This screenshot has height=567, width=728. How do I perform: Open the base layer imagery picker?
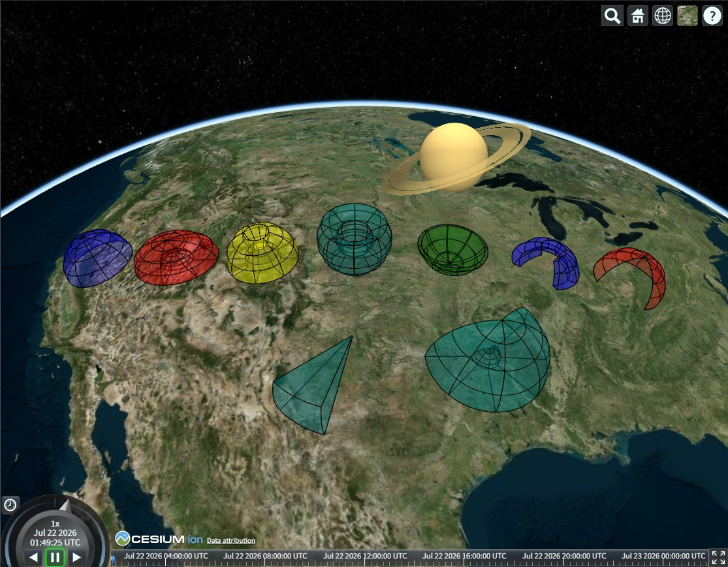pos(688,16)
